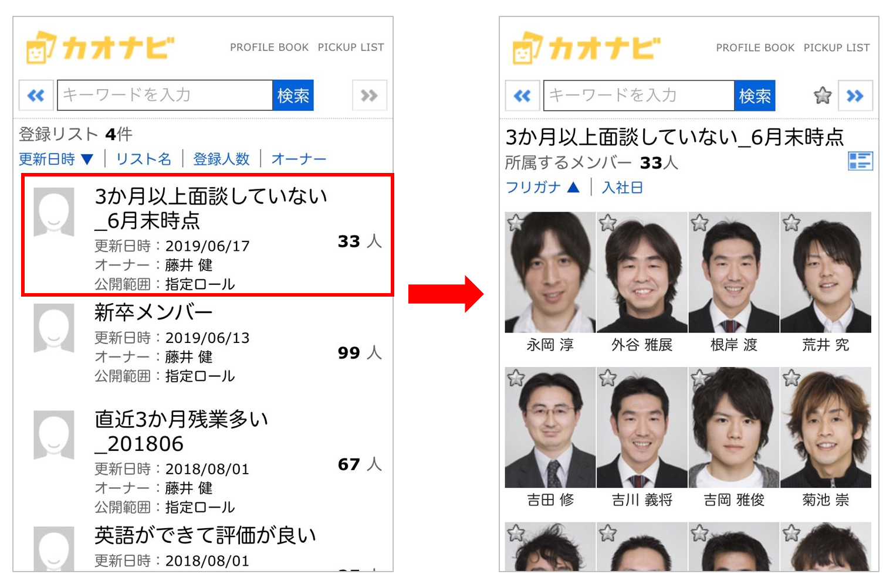Open PROFILE BOOK in the right panel

coord(755,48)
